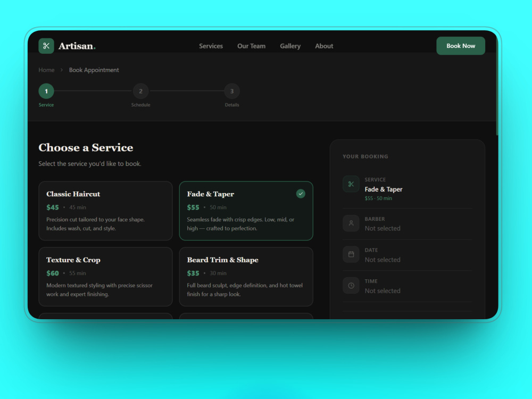Click the 30 min duration text
Image resolution: width=532 pixels, height=399 pixels.
[x=218, y=273]
